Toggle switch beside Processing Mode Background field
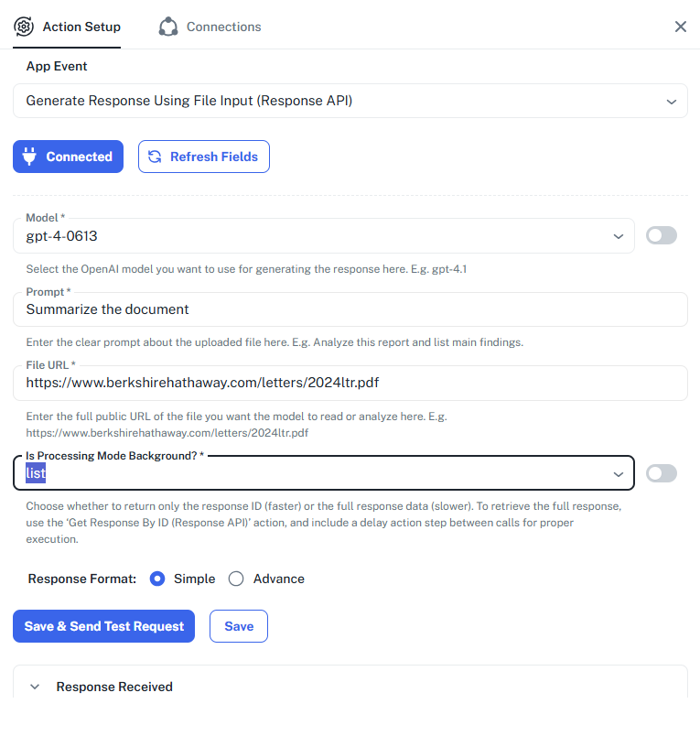The height and width of the screenshot is (736, 700). [x=661, y=473]
